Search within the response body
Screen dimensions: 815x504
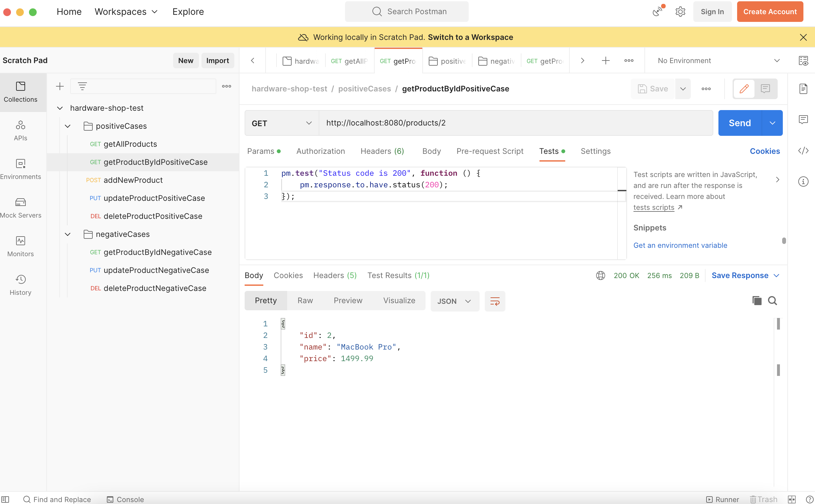pos(772,301)
